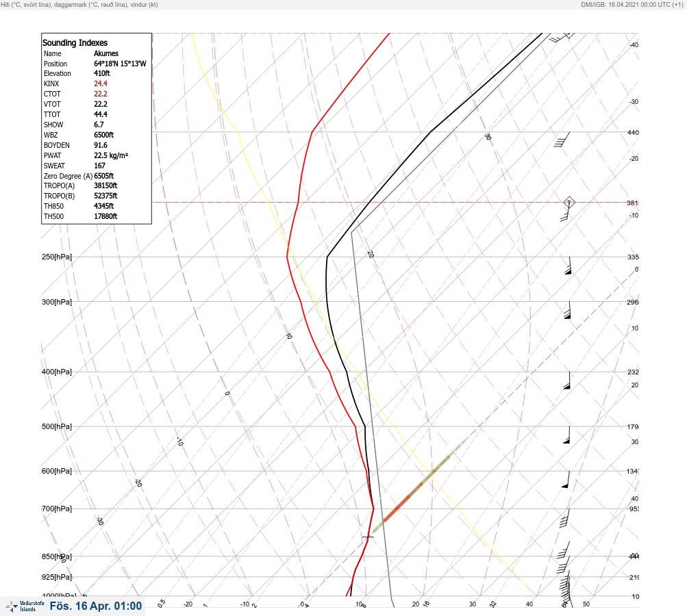Click the 335 height label on right axis
687x616 pixels.
(633, 257)
